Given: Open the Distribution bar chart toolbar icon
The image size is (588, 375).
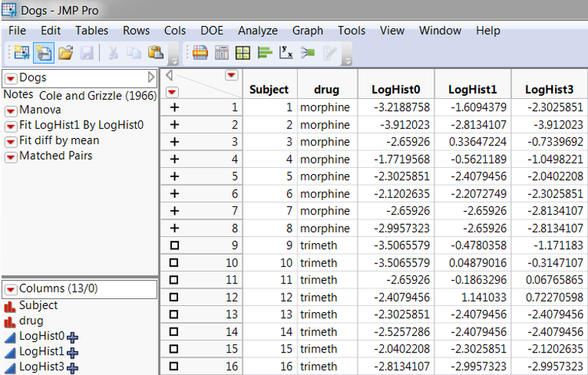Looking at the screenshot, I should pos(265,53).
